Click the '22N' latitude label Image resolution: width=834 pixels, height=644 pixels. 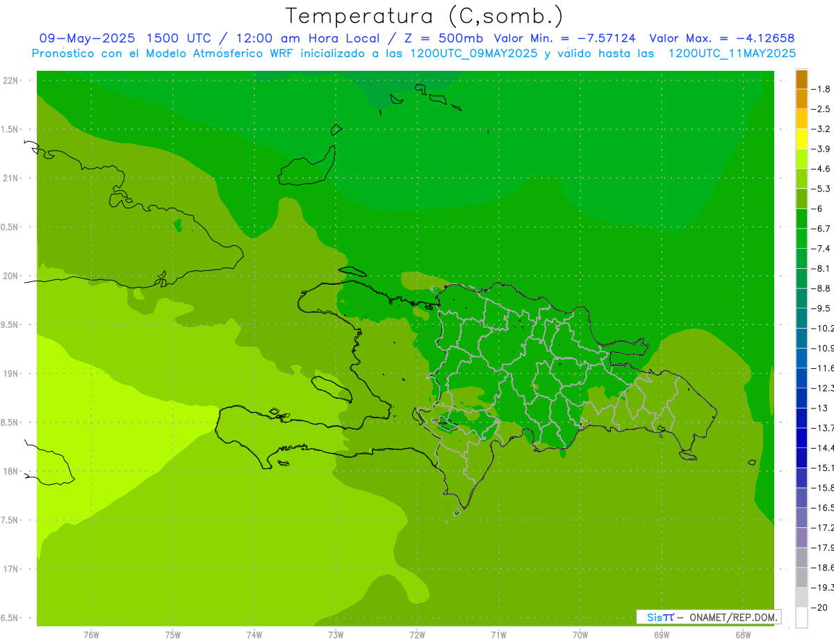click(10, 81)
